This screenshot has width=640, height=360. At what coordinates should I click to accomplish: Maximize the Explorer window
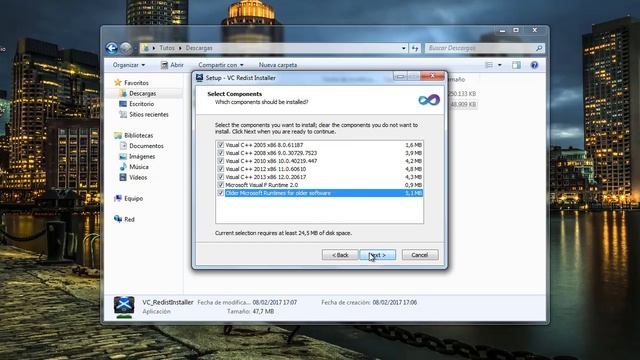tap(516, 30)
